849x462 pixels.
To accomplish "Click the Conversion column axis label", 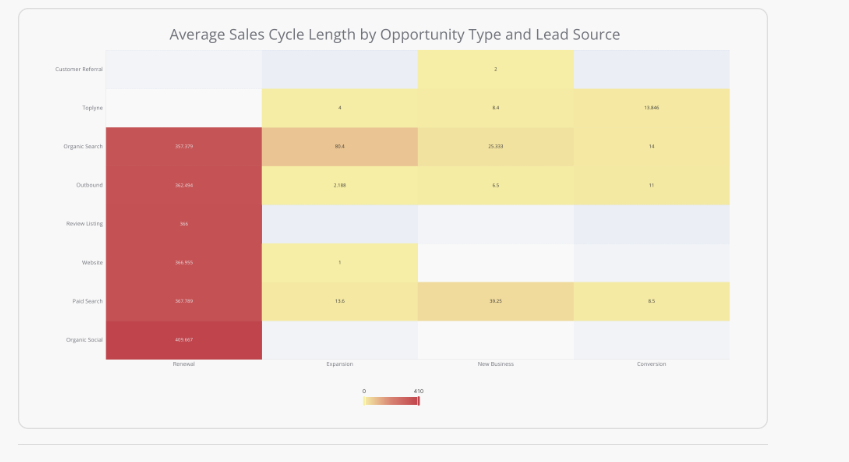I will [651, 364].
